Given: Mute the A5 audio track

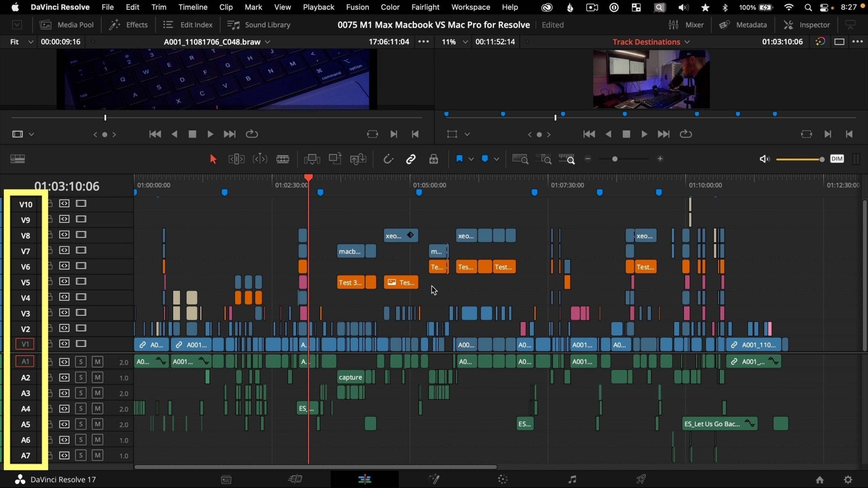Looking at the screenshot, I should coord(97,424).
